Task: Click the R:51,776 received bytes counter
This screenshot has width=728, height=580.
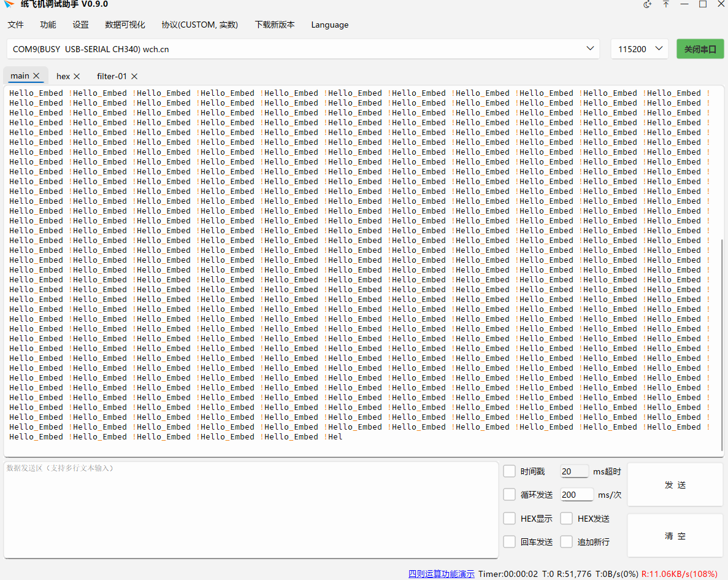Action: click(573, 573)
